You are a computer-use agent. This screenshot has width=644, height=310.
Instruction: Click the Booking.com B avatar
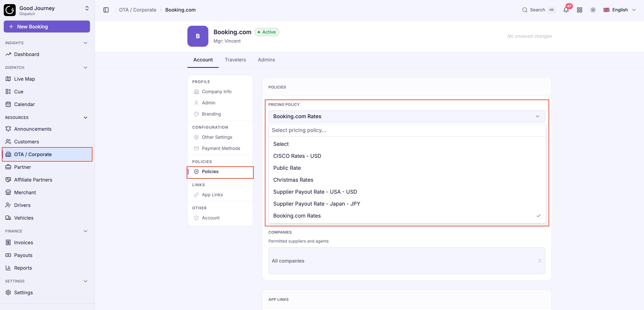pyautogui.click(x=198, y=36)
